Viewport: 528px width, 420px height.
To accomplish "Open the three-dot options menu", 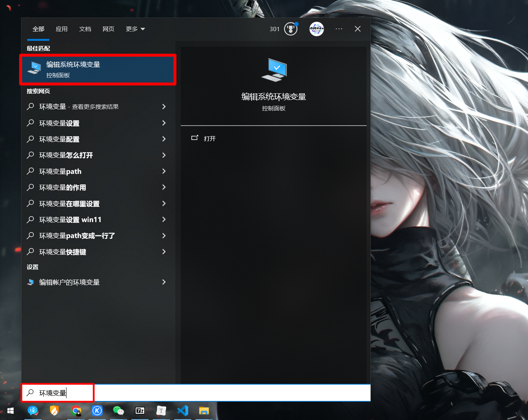I will pyautogui.click(x=339, y=29).
